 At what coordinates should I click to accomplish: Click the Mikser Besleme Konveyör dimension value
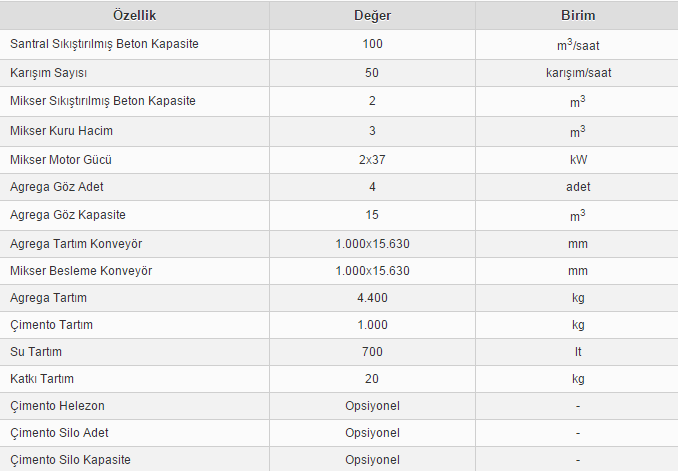pos(373,271)
